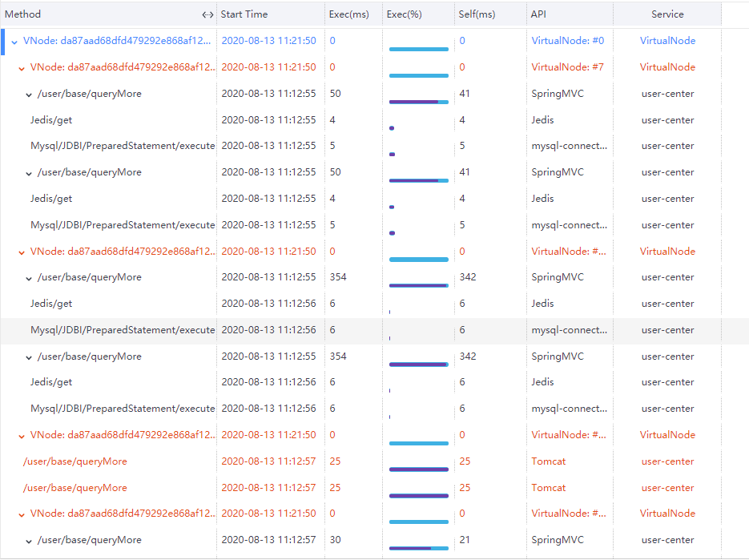
Task: Click the Self(ms) column header
Action: [477, 14]
